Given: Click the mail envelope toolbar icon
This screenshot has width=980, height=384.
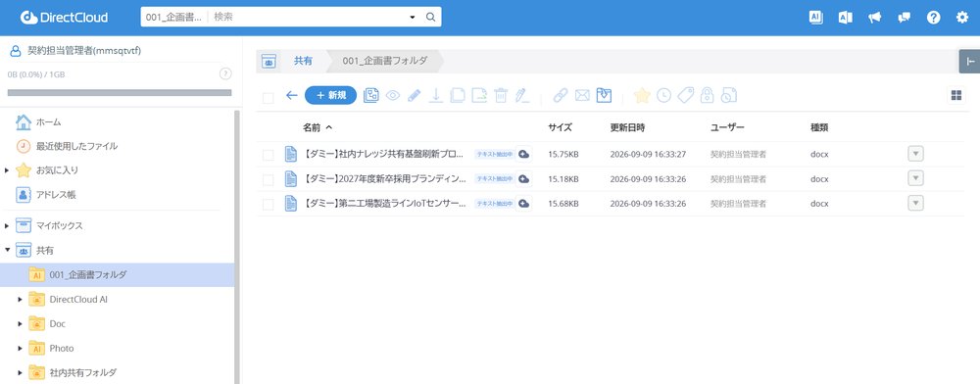Looking at the screenshot, I should [x=582, y=96].
